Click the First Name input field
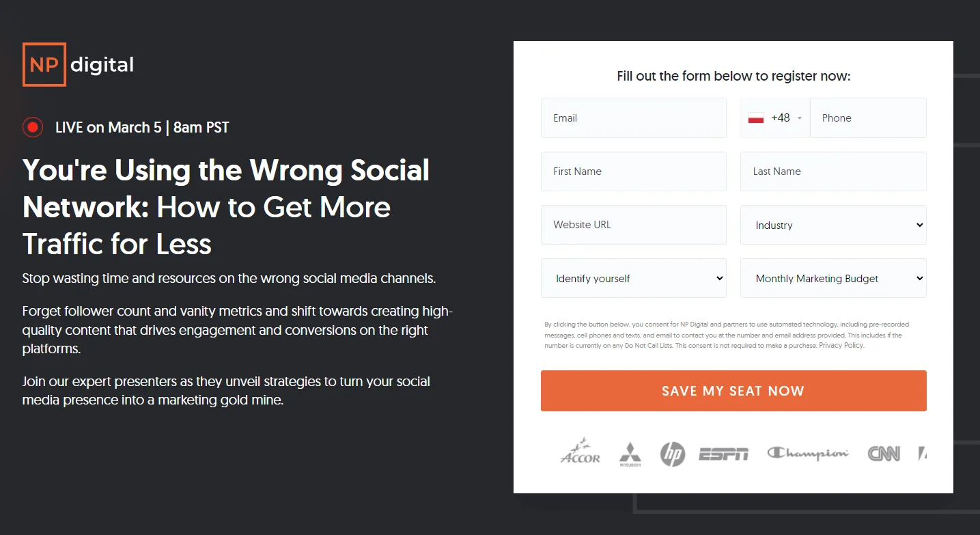The image size is (980, 535). pyautogui.click(x=633, y=171)
